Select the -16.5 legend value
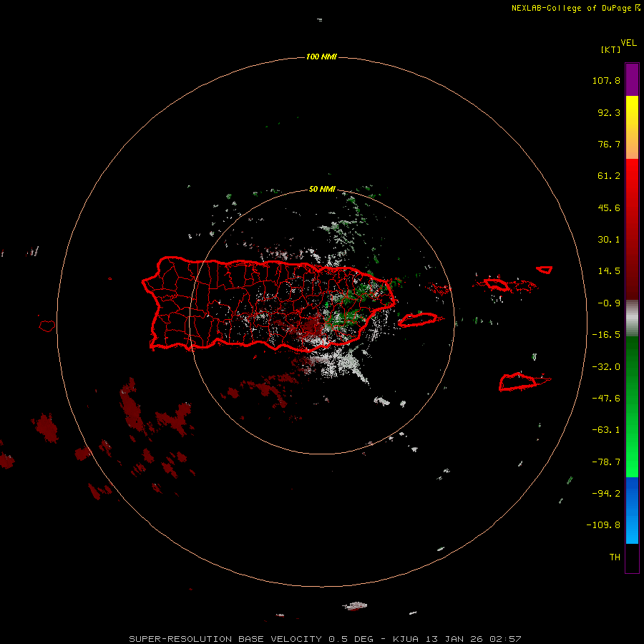Viewport: 644px width, 644px height. pos(606,335)
